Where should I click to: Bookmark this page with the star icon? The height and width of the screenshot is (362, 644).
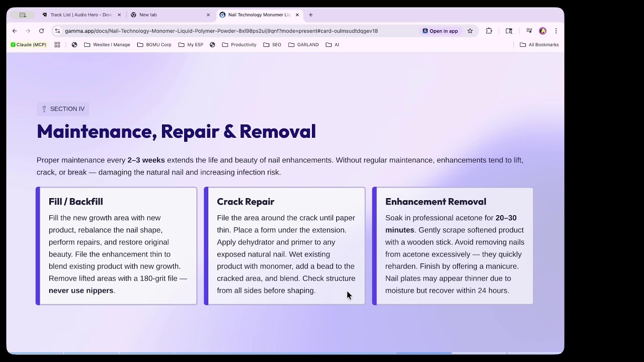pos(470,31)
